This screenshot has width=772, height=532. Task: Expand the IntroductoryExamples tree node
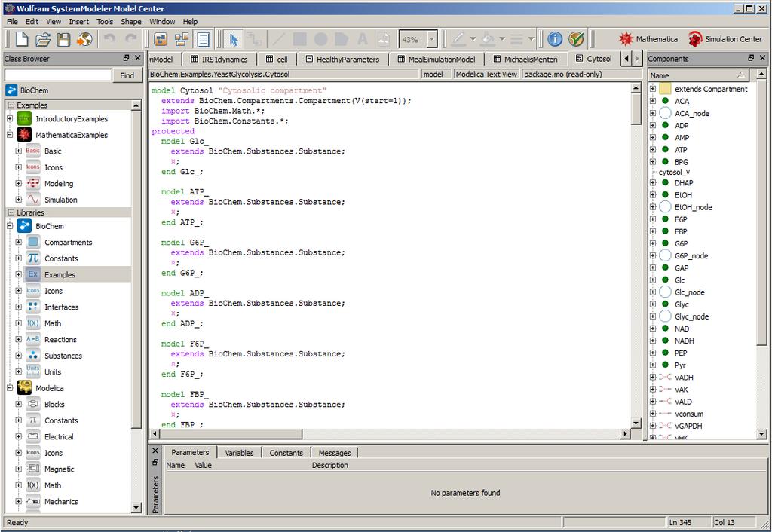click(x=10, y=118)
